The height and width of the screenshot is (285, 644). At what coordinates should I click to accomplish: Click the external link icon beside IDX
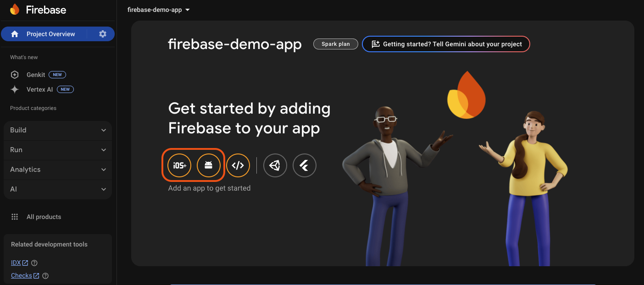(x=25, y=263)
